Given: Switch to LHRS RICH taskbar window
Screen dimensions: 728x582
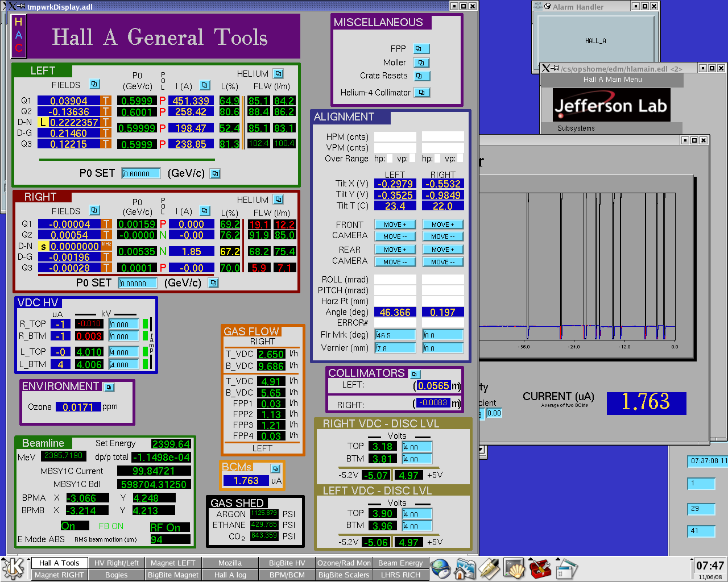Looking at the screenshot, I should pyautogui.click(x=400, y=575).
